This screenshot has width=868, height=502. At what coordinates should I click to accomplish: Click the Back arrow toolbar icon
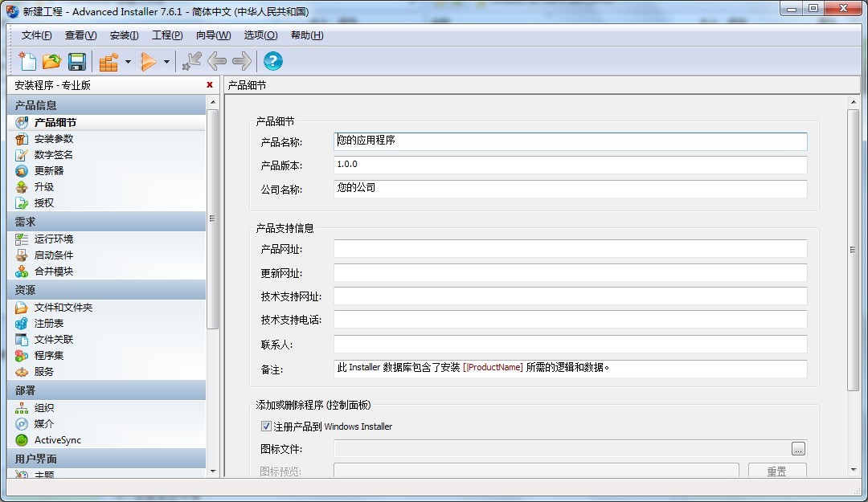click(217, 61)
